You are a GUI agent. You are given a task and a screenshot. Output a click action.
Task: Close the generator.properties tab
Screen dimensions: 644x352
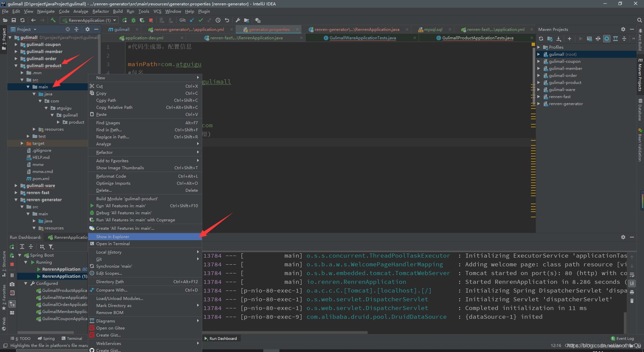point(297,30)
